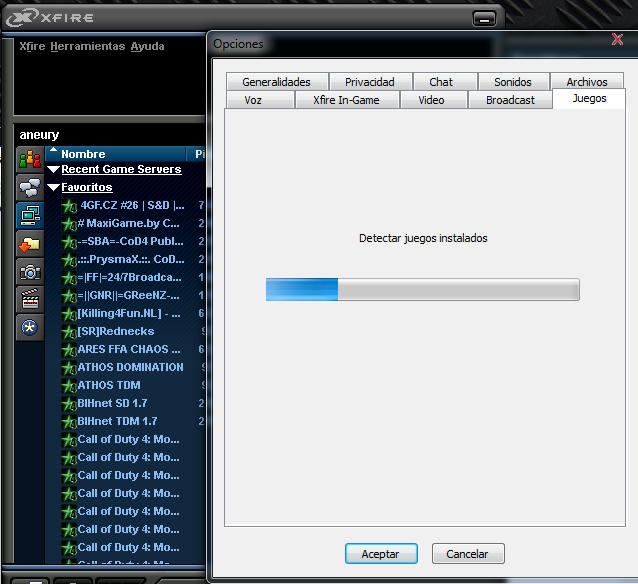Viewport: 638px width, 584px height.
Task: Click the Xfire logo in title bar
Action: click(x=50, y=17)
